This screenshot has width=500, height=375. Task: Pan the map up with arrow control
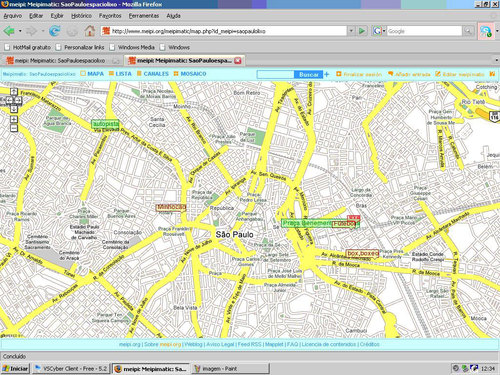[14, 91]
